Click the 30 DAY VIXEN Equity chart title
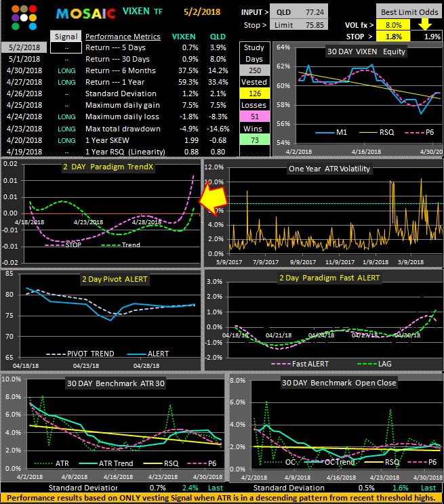This screenshot has height=504, width=444. pos(366,51)
